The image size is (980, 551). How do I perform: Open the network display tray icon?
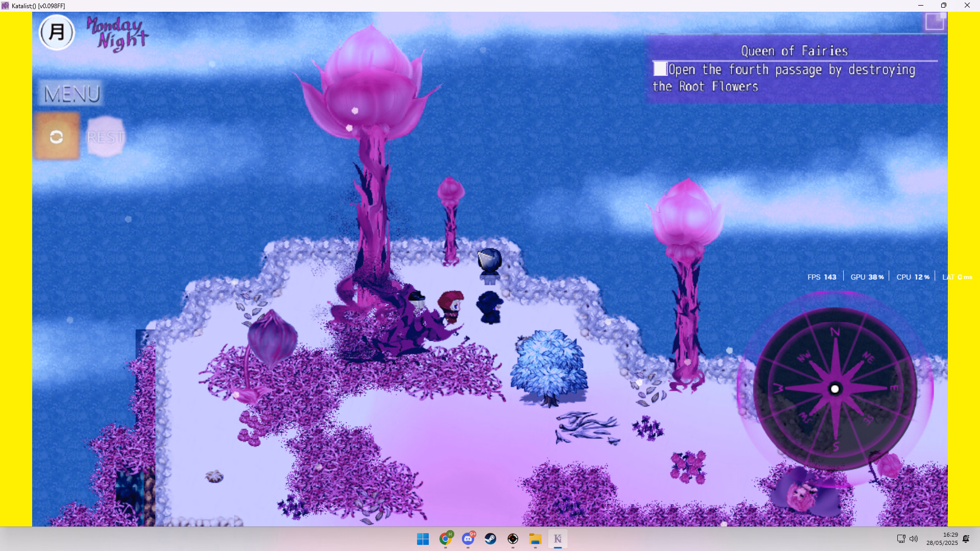pyautogui.click(x=901, y=539)
